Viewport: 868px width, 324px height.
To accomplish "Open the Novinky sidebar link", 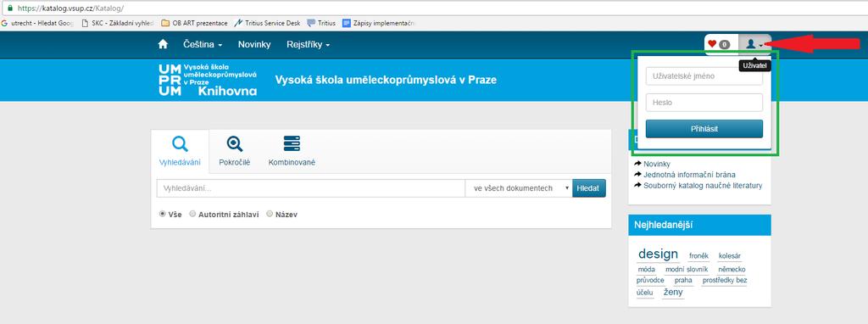I will pos(657,164).
